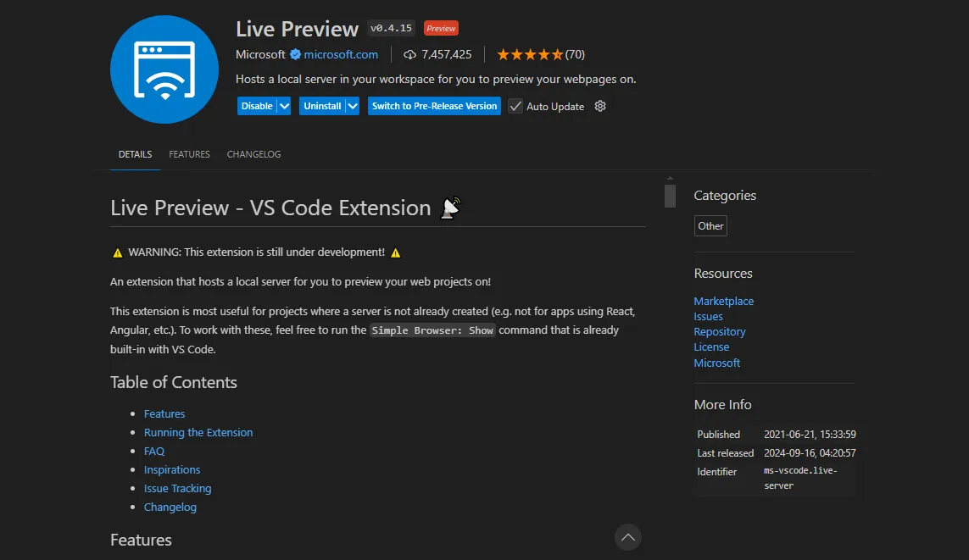Viewport: 969px width, 560px height.
Task: Open the Issue Tracking contents link
Action: point(177,488)
